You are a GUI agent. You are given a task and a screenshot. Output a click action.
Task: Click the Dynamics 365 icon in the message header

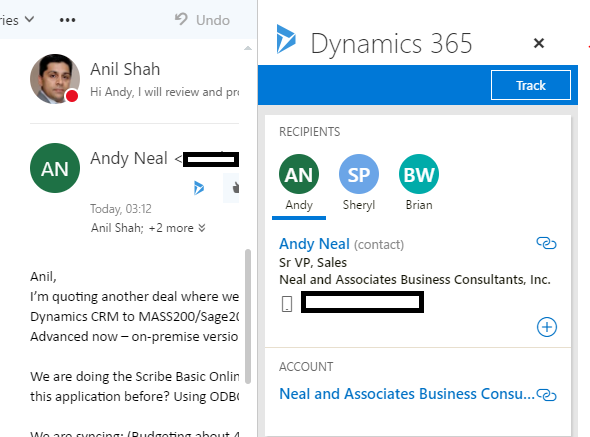tap(199, 187)
